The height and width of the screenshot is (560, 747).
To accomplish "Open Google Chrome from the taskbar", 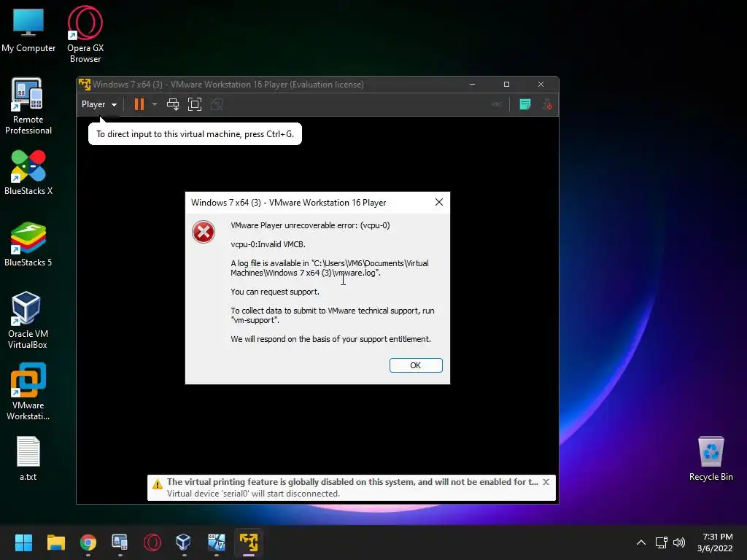I will [88, 542].
